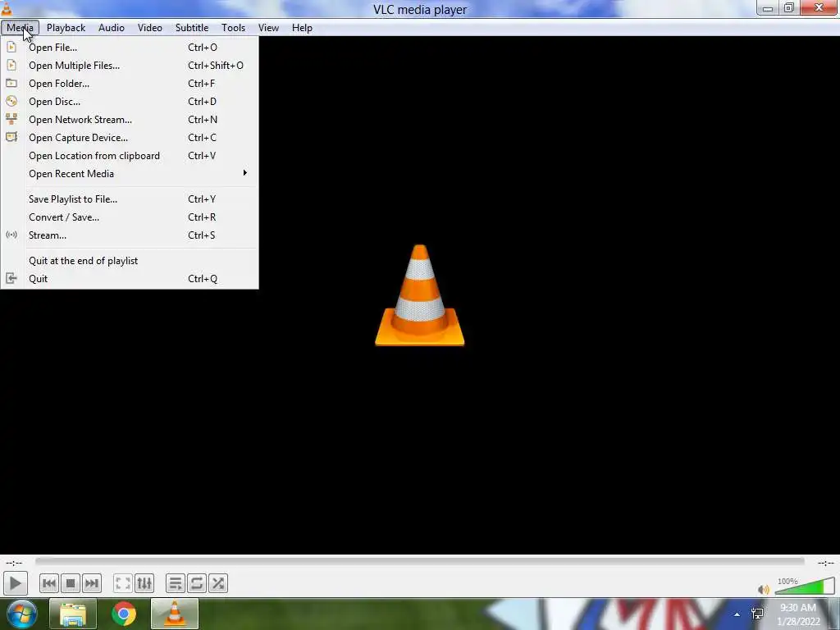Click the Play button
The image size is (840, 630).
click(15, 583)
